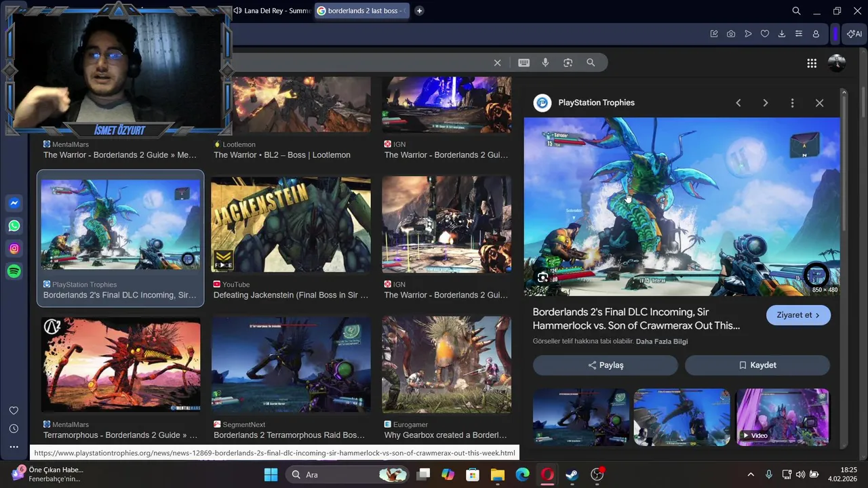Open File Explorer from the taskbar

point(498,474)
